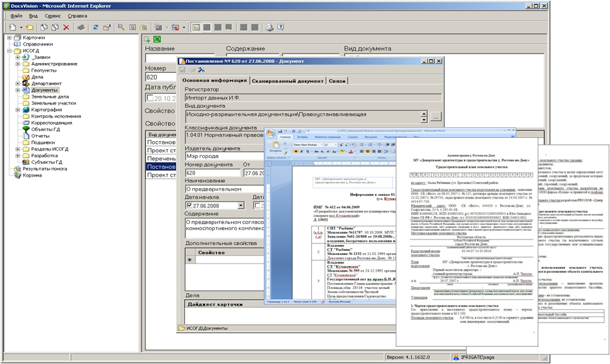This screenshot has height=364, width=610.
Task: Click the Наименование field О предварительном
Action: point(225,189)
